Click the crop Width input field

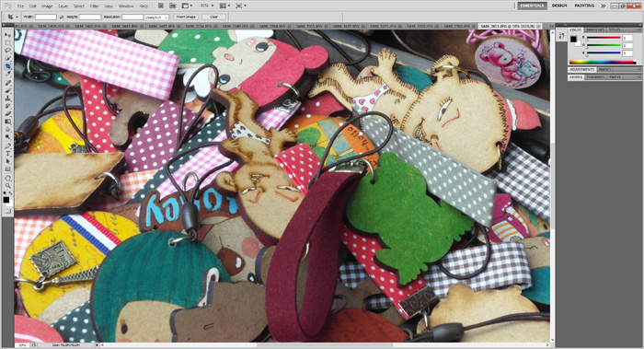click(x=46, y=17)
